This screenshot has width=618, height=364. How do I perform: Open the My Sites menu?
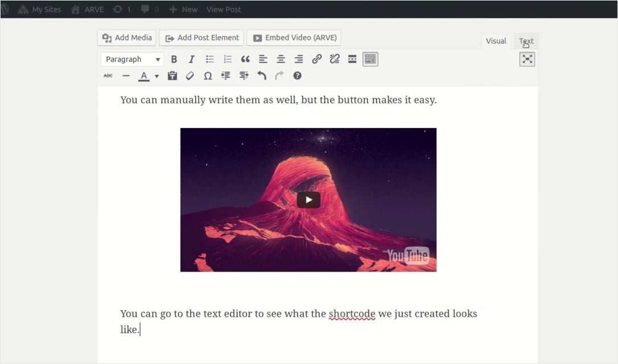click(40, 9)
